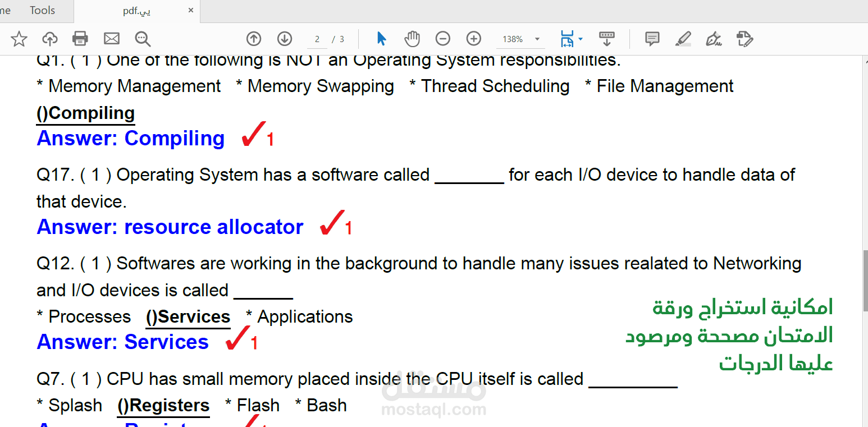868x427 pixels.
Task: Click the 'Answer: resource allocator' text
Action: [170, 227]
